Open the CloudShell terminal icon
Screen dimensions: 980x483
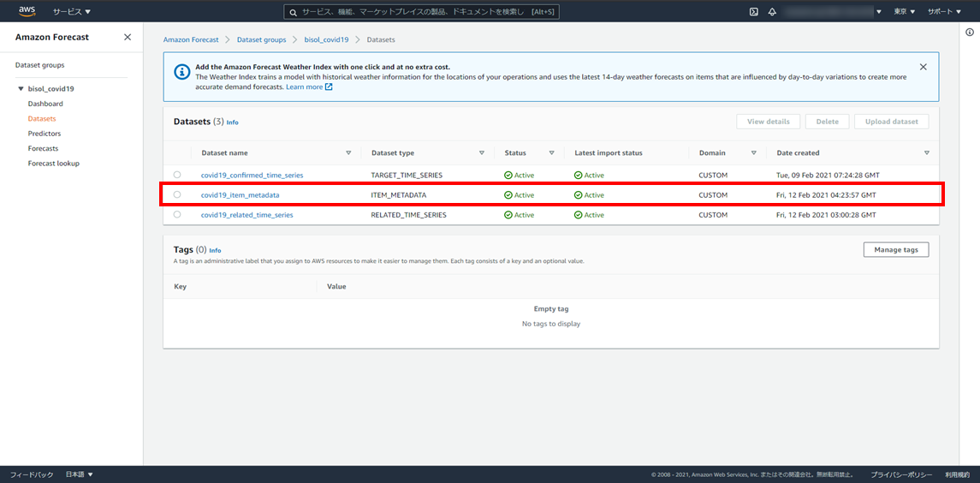pyautogui.click(x=753, y=12)
